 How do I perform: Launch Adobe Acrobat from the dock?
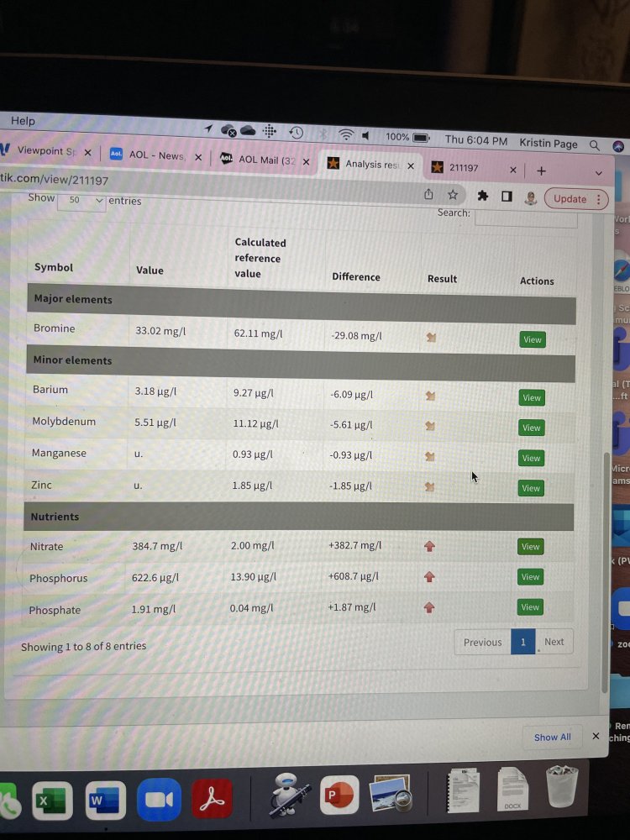tap(213, 801)
